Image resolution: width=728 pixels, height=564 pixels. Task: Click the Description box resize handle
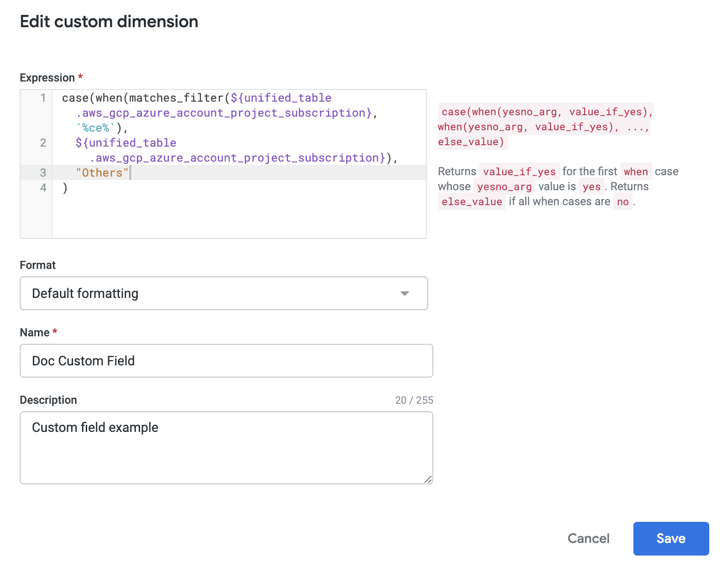tap(428, 479)
